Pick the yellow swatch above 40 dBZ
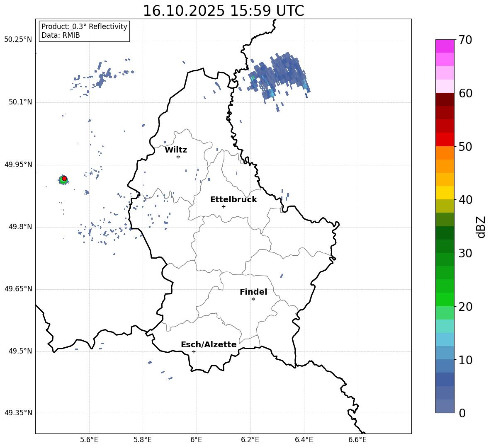The image size is (491, 448). [x=445, y=193]
